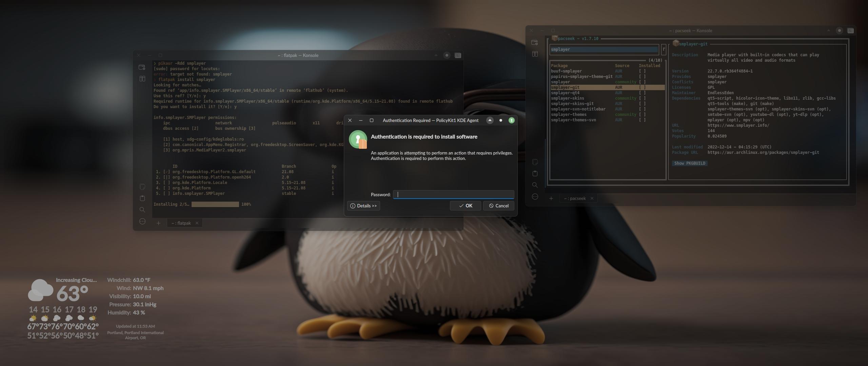This screenshot has width=868, height=366.
Task: Toggle installed checkbox for smplayer-themes package
Action: click(642, 115)
